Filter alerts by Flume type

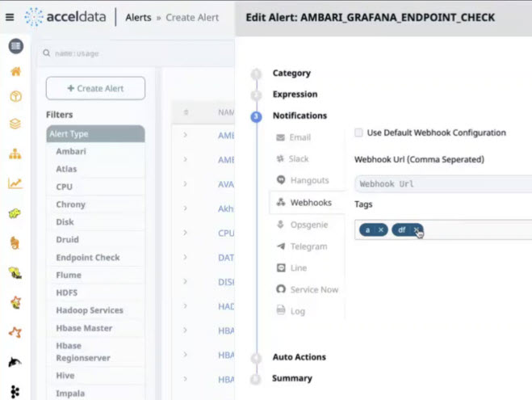96,275
